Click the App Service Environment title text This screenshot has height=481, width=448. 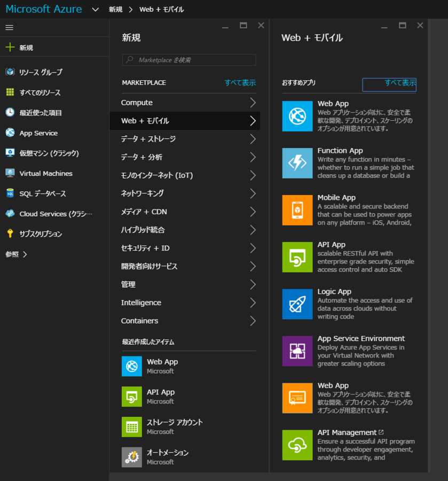(x=361, y=338)
